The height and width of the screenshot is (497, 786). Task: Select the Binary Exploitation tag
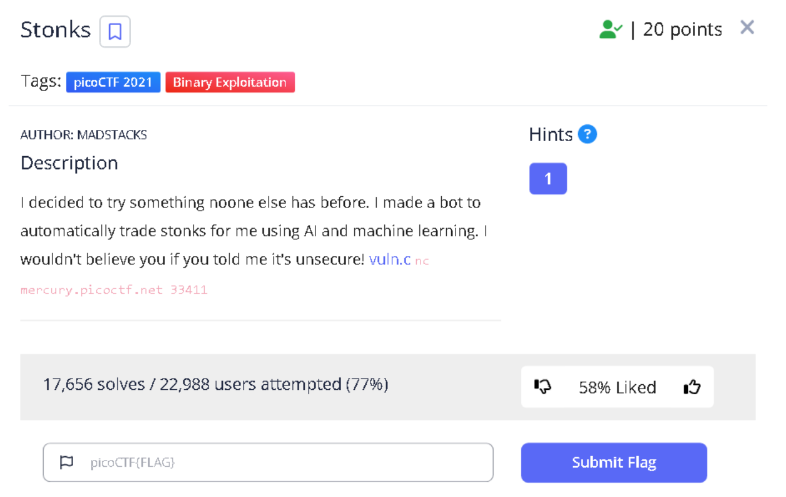point(229,82)
